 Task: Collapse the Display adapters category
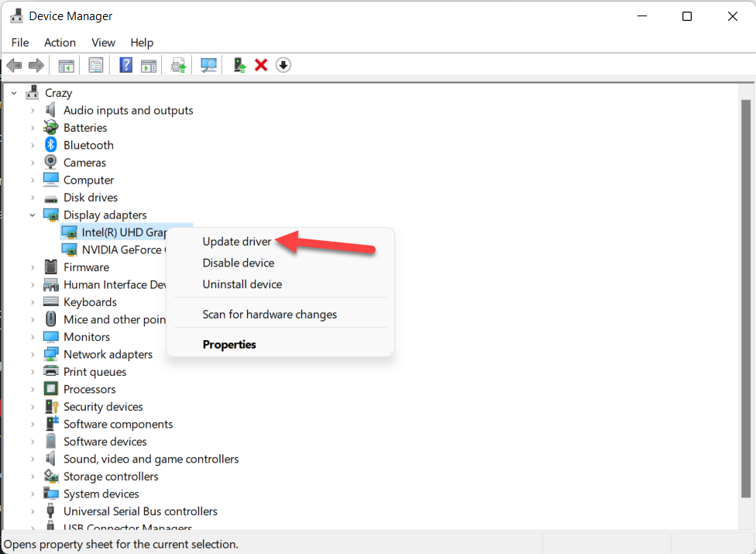(x=32, y=215)
